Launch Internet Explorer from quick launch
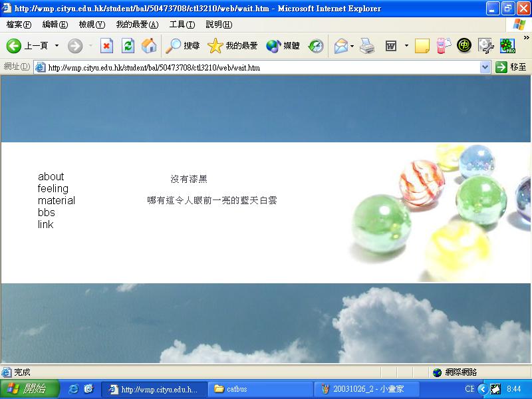 pyautogui.click(x=73, y=389)
